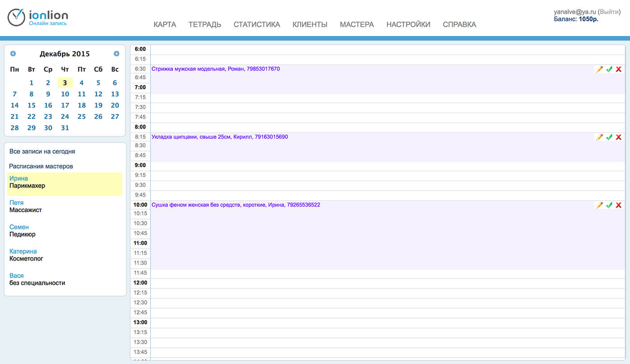The image size is (630, 364).
Task: Show Все записи на сегодня
Action: coord(42,152)
